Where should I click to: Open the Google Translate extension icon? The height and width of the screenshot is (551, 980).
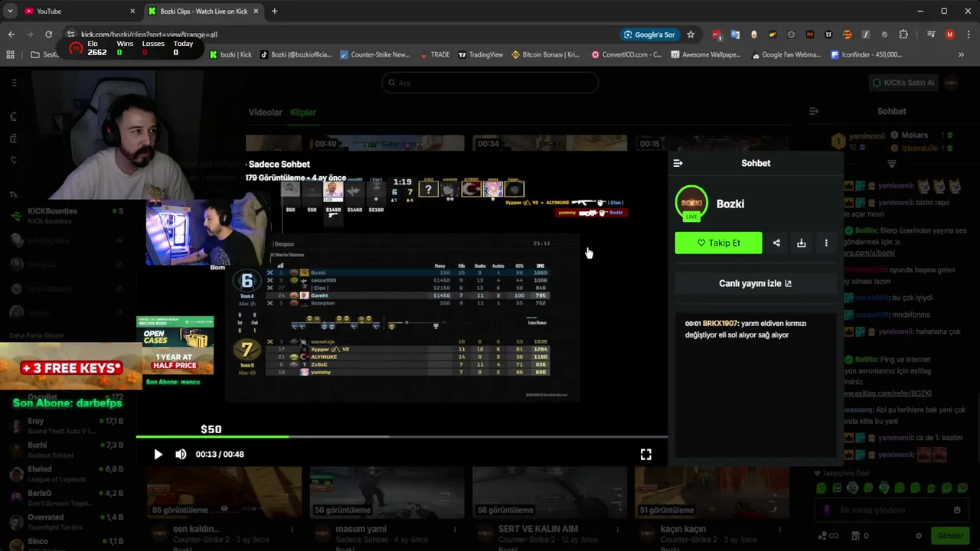click(x=735, y=34)
